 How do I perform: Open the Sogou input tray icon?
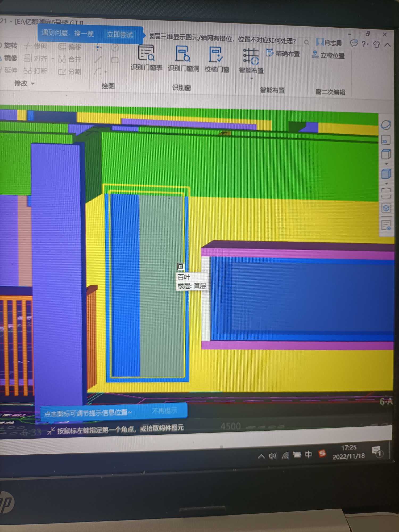pos(322,453)
